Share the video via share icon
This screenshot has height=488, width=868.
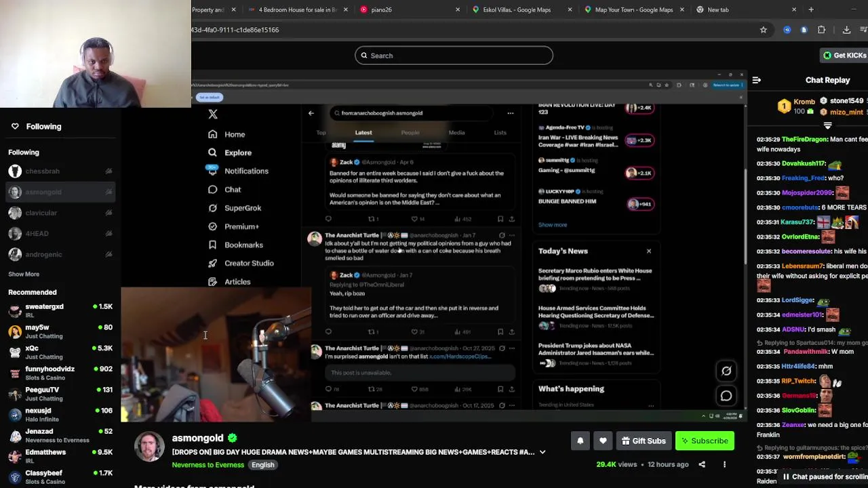[702, 464]
